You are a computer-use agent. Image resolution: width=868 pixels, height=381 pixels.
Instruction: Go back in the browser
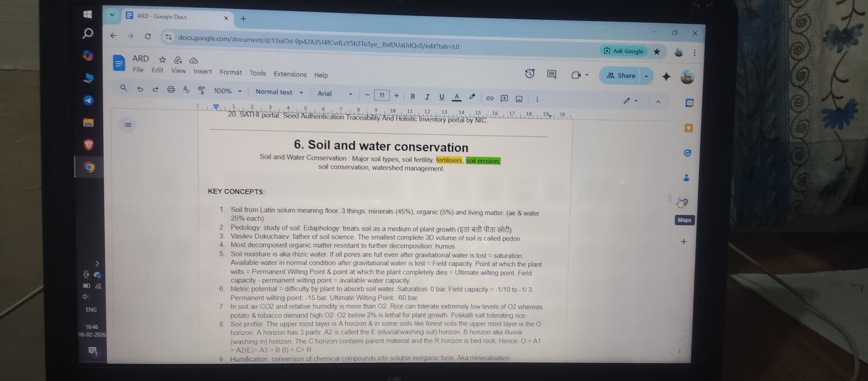tap(113, 35)
